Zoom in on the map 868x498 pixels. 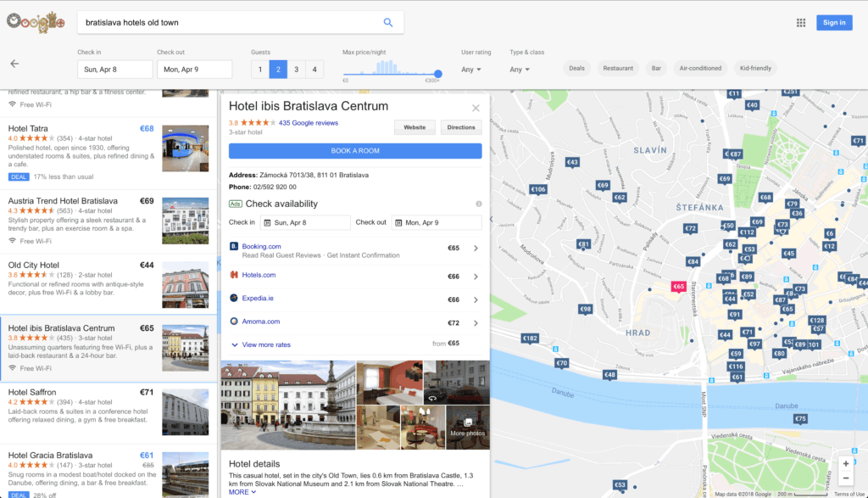pyautogui.click(x=845, y=464)
